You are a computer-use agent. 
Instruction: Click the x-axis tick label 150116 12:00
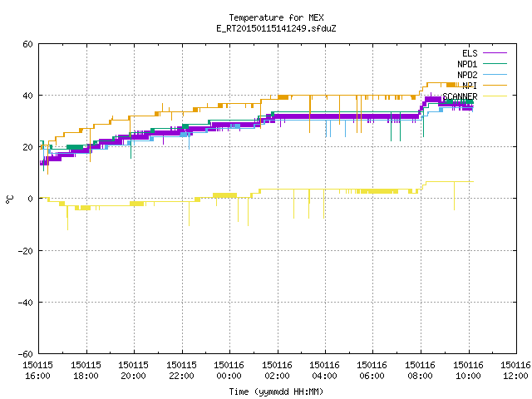(516, 371)
